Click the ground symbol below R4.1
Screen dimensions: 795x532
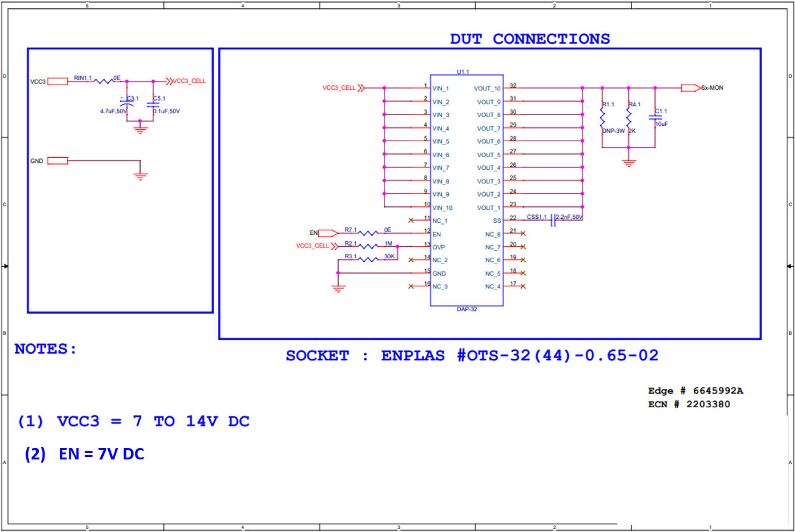[629, 160]
